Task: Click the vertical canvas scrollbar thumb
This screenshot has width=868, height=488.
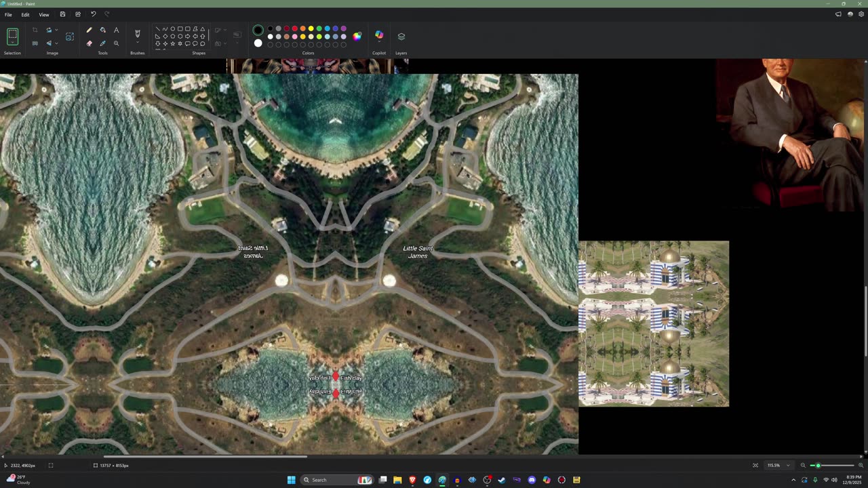Action: click(x=865, y=321)
